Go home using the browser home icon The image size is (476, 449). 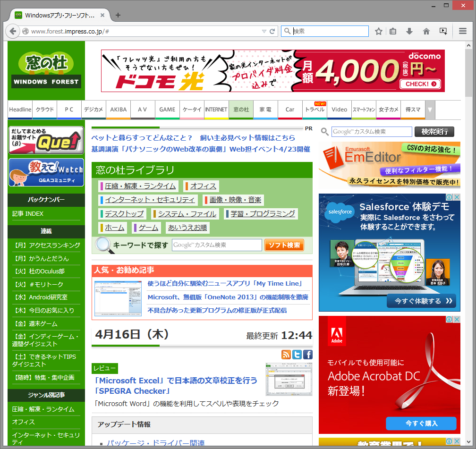426,31
